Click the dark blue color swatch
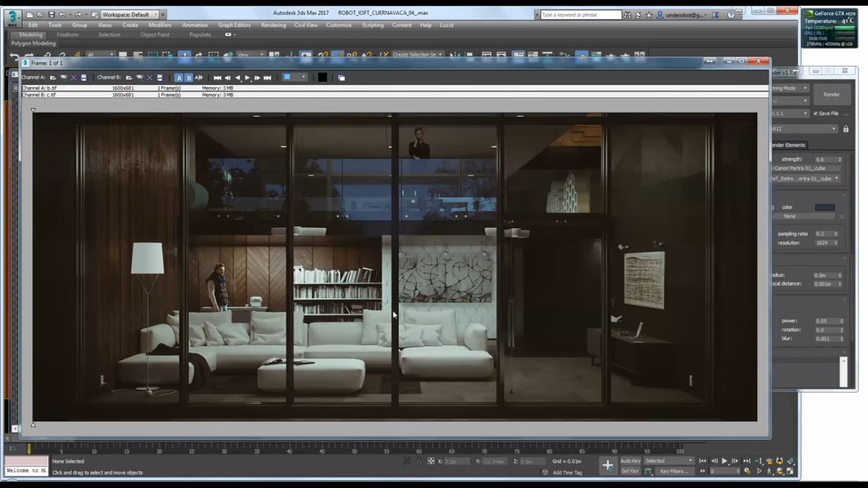 coord(825,207)
